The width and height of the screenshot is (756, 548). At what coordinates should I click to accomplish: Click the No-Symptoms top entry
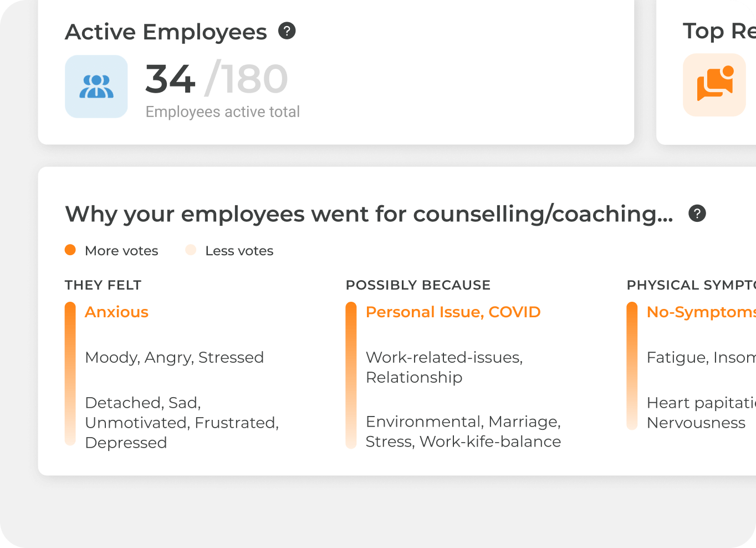(701, 312)
